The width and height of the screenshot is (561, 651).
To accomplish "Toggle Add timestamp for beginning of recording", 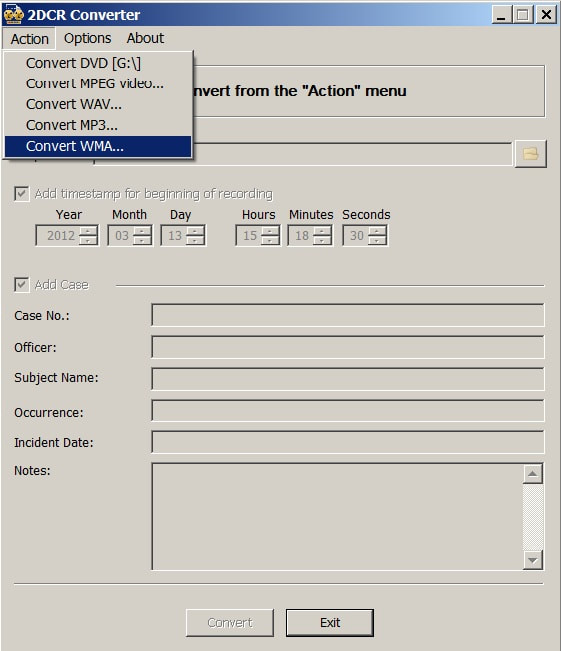I will (x=22, y=194).
